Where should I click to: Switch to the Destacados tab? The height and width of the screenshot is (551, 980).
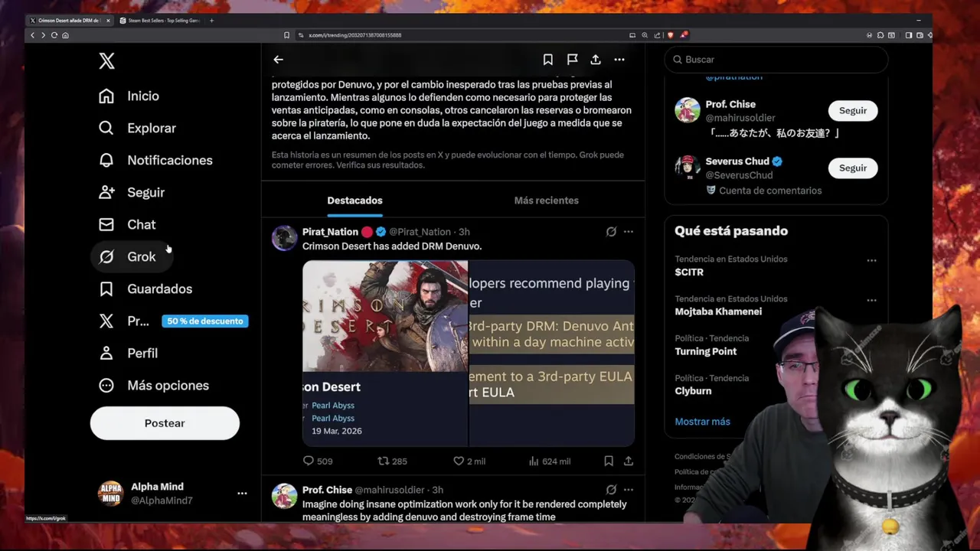click(354, 201)
